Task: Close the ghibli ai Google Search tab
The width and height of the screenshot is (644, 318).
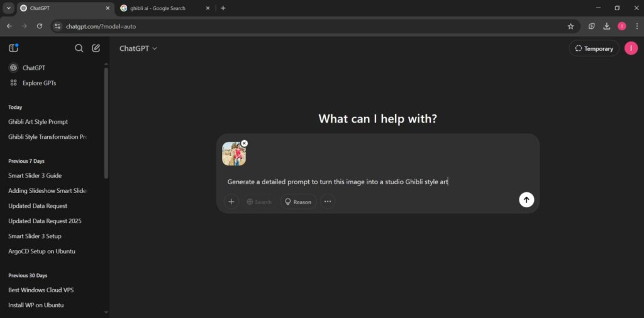Action: [208, 8]
